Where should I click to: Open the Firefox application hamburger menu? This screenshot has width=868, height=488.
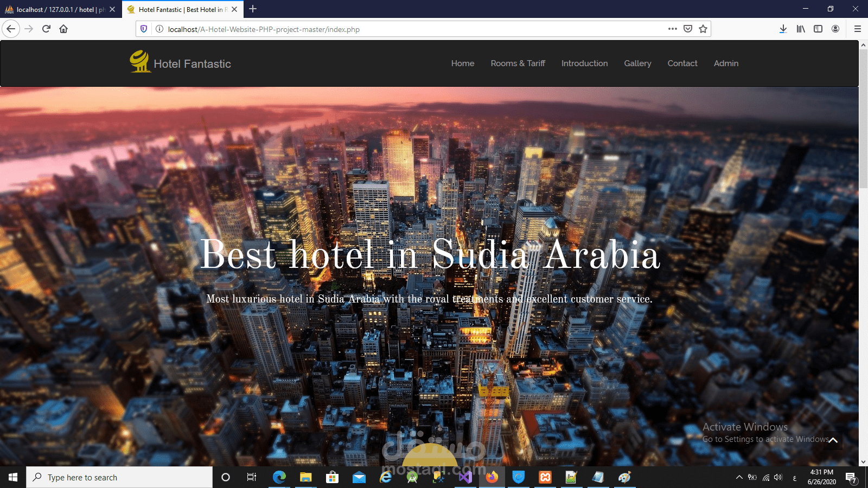[x=858, y=29]
